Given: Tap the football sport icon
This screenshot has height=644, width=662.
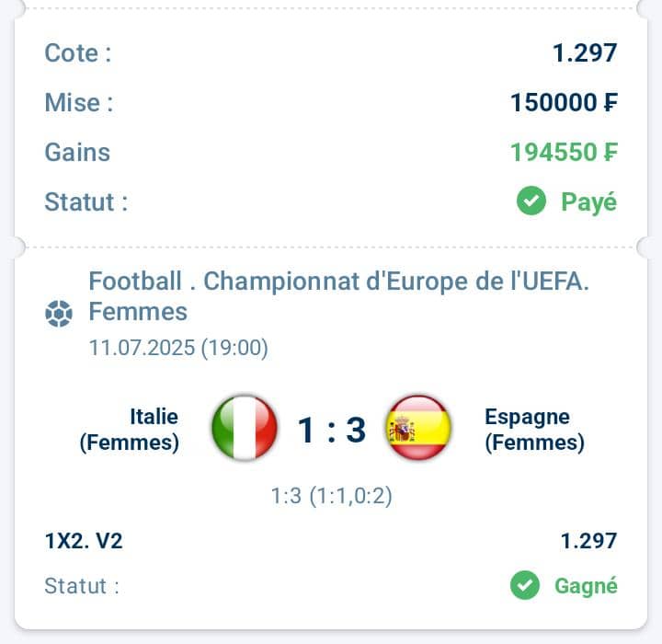Looking at the screenshot, I should [x=59, y=314].
